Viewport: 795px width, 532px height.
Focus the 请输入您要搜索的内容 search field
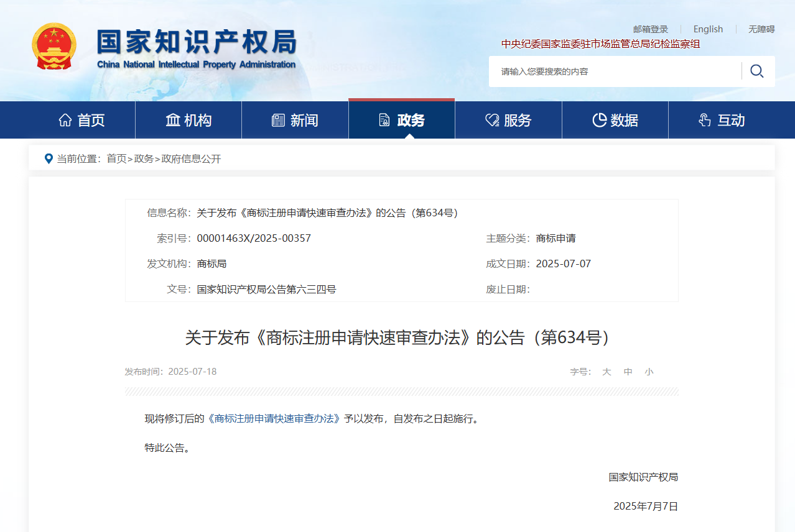616,71
